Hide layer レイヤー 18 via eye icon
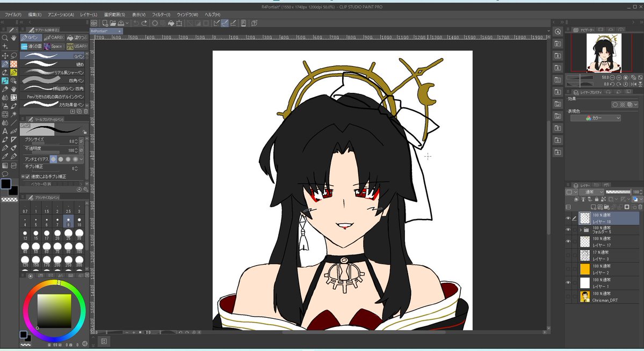 [568, 218]
